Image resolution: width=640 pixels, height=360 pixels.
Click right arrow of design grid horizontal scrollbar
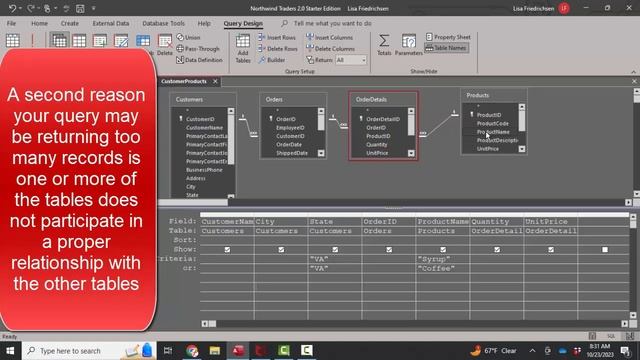tap(624, 324)
